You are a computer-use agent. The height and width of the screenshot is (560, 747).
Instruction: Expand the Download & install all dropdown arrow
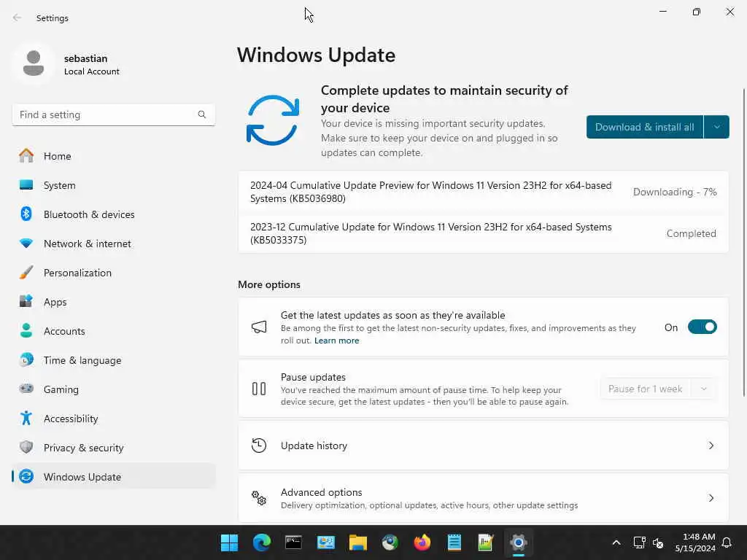point(716,127)
